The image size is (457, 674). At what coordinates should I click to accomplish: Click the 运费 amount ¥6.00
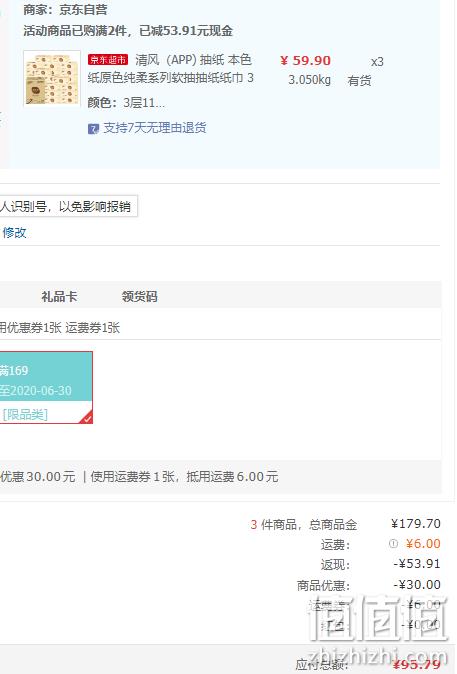click(x=423, y=543)
